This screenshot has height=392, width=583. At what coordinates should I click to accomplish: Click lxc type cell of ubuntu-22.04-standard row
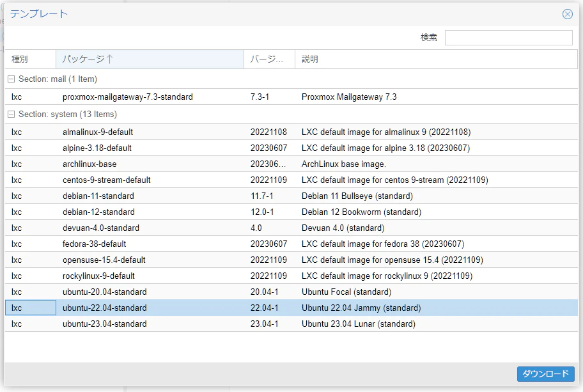tap(31, 308)
